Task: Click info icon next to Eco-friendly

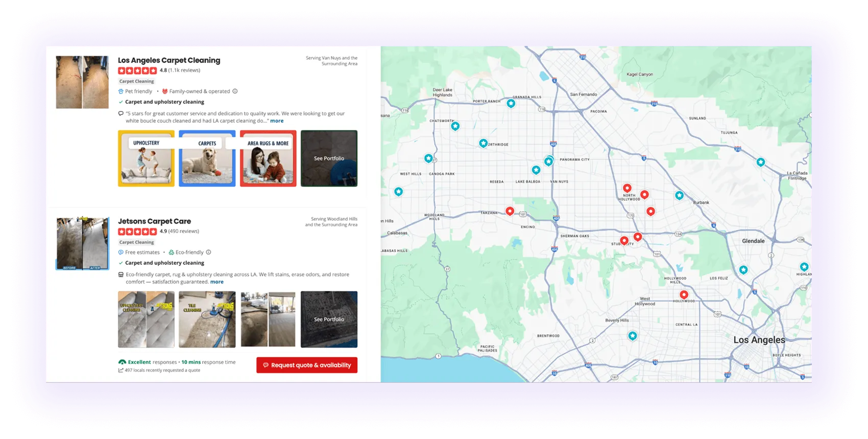Action: 208,252
